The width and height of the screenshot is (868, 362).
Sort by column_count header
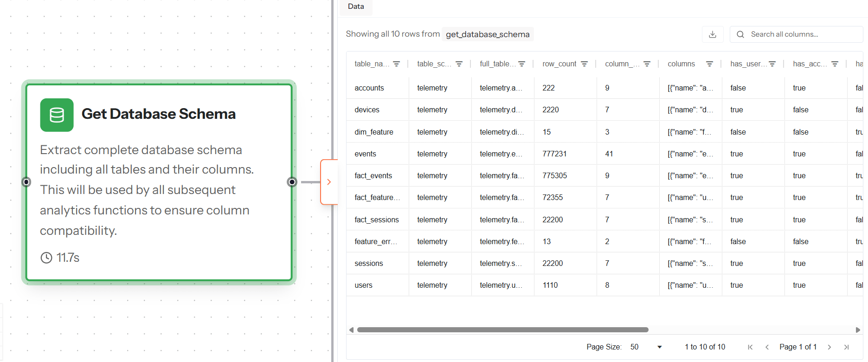622,64
